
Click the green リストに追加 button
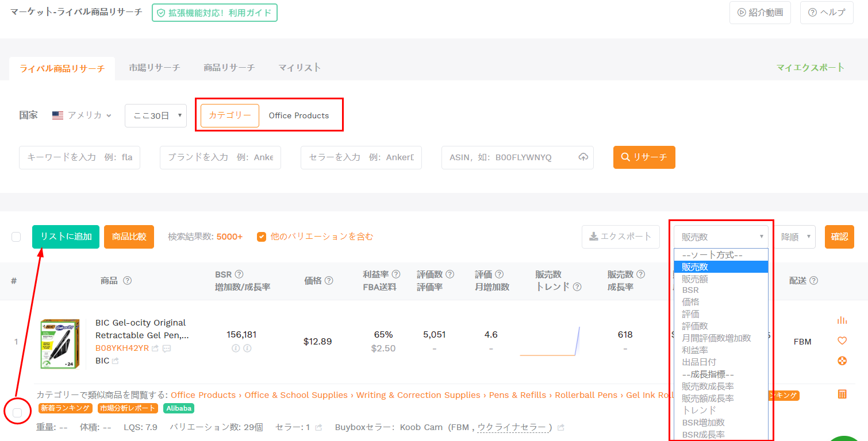pos(66,237)
